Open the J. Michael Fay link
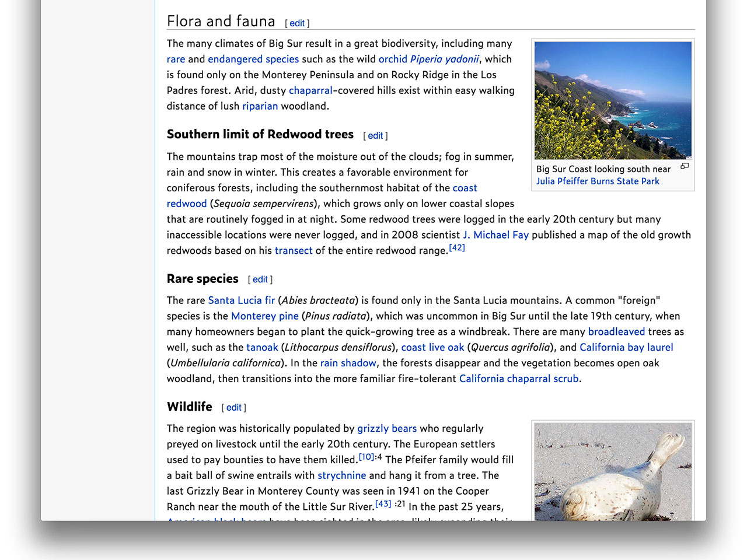 click(495, 235)
